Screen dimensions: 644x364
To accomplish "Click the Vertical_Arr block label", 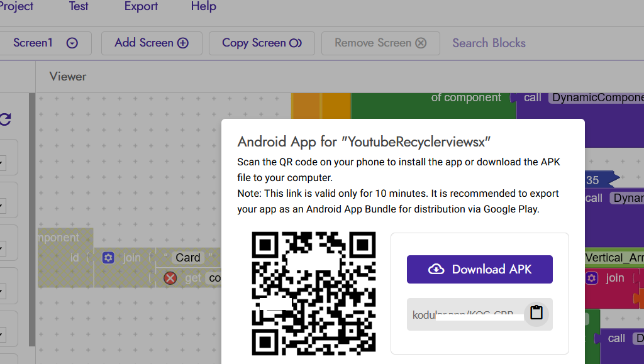I will (614, 258).
